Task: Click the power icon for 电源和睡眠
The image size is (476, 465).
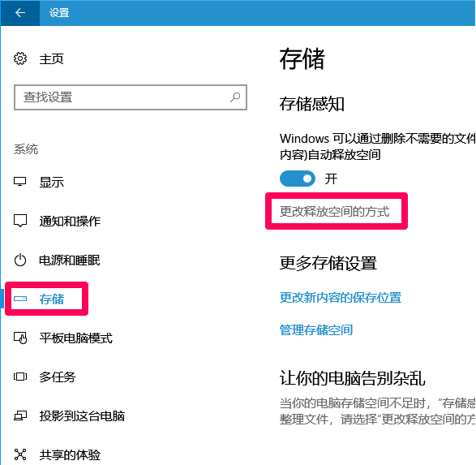Action: click(20, 260)
